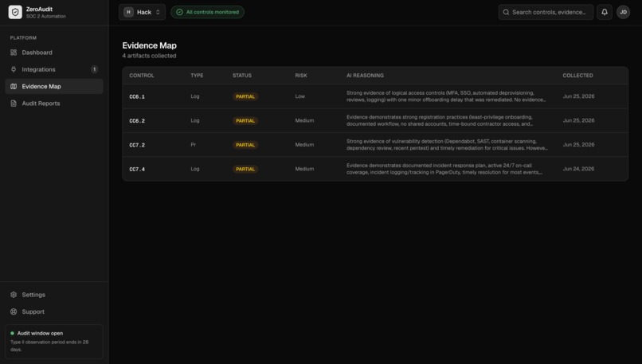
Task: Sort by RISK column header
Action: (301, 76)
